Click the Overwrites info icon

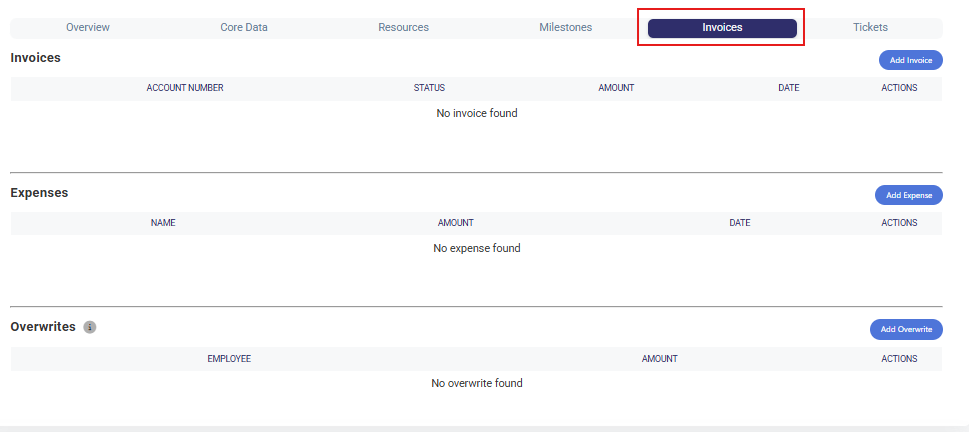pyautogui.click(x=90, y=327)
